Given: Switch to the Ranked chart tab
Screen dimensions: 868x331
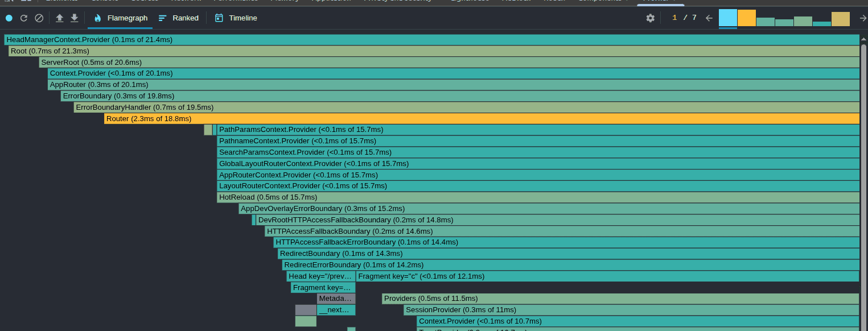Looking at the screenshot, I should pos(179,18).
